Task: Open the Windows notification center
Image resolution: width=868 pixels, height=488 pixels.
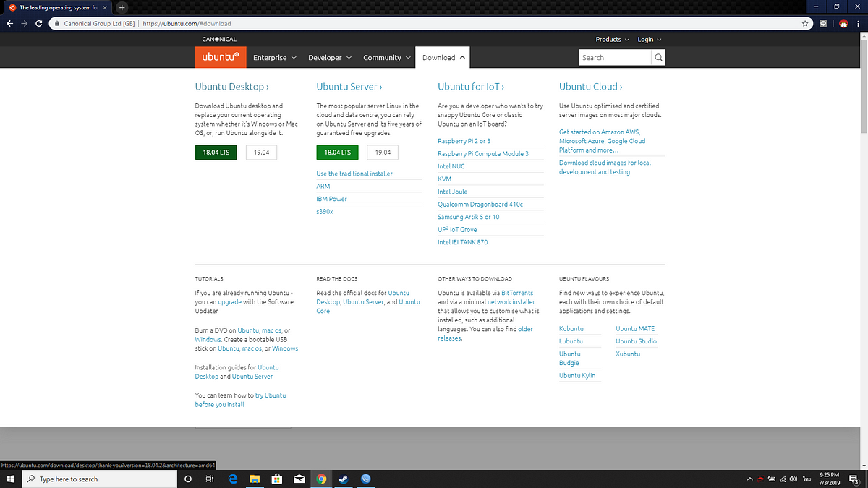Action: [854, 479]
